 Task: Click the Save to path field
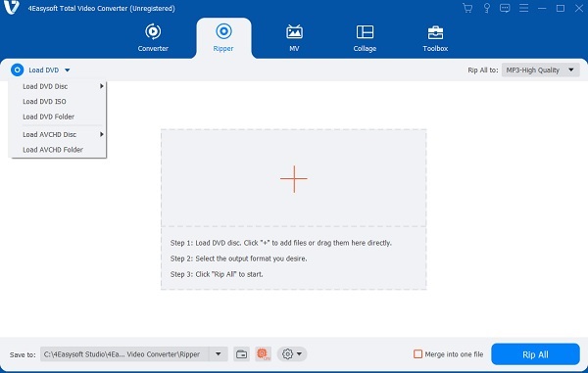124,353
